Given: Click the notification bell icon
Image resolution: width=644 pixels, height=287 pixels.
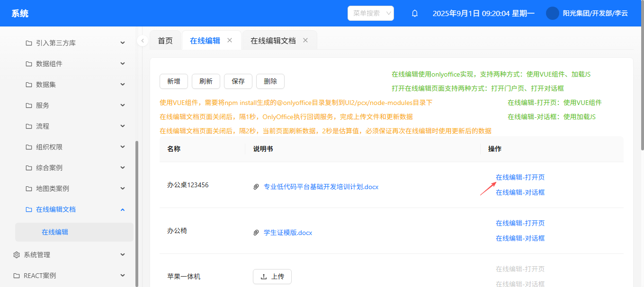Looking at the screenshot, I should point(415,13).
